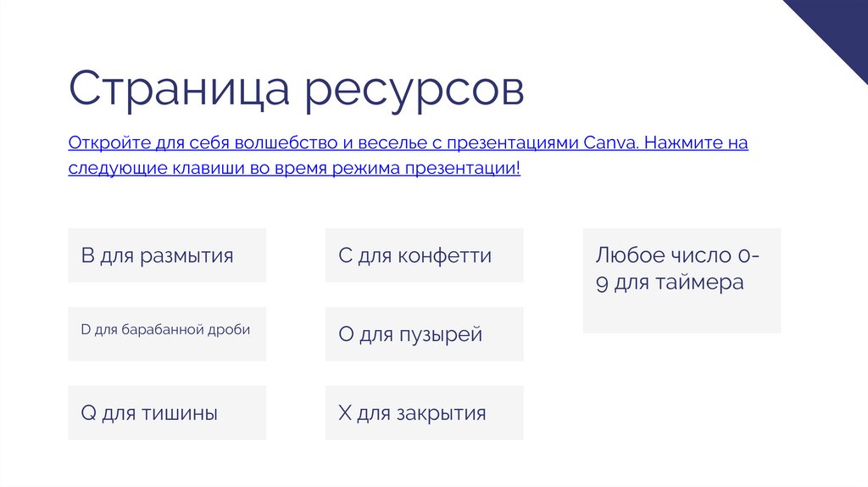868x487 pixels.
Task: Click the word "барабанной" in the drumroll box
Action: pyautogui.click(x=159, y=329)
